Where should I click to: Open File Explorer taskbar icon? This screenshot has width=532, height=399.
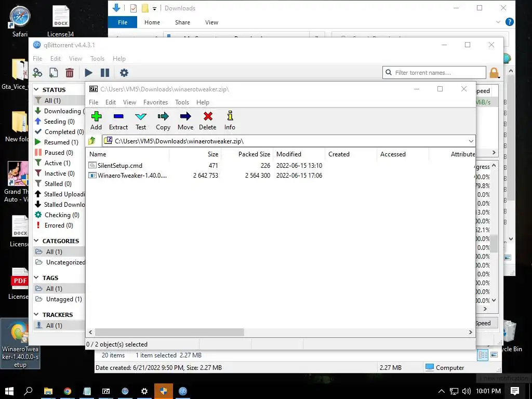tap(48, 391)
